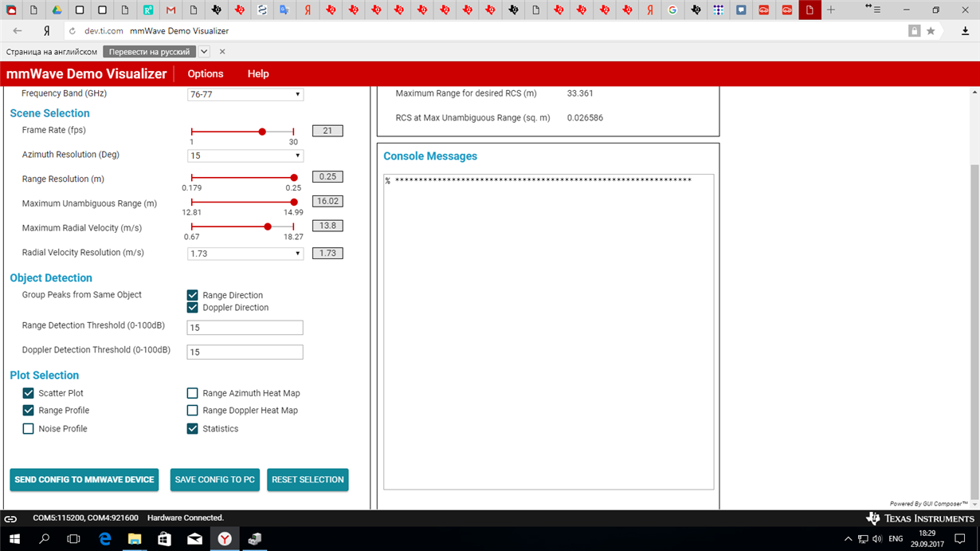Expand translation options arrow in translate bar
980x551 pixels.
click(204, 51)
